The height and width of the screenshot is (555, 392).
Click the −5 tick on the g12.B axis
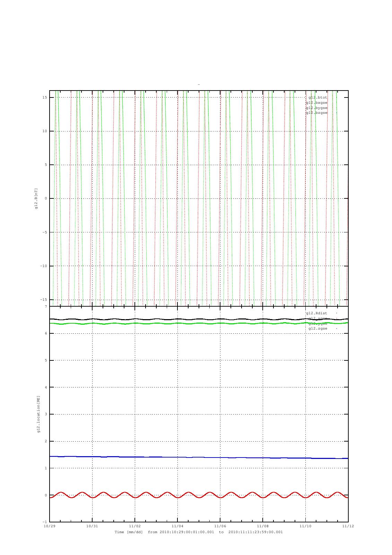[45, 232]
